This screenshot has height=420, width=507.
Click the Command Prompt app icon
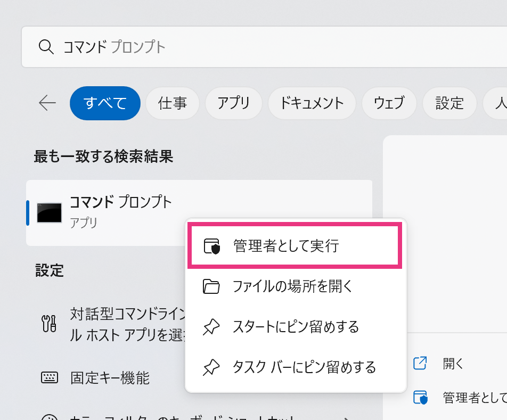pyautogui.click(x=49, y=212)
